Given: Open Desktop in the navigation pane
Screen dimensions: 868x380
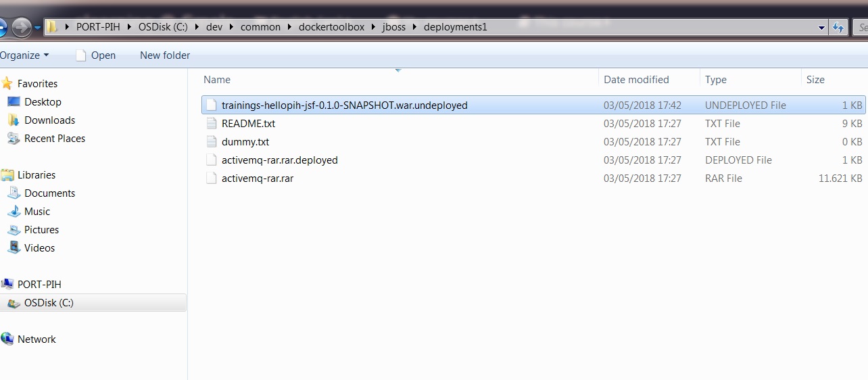Looking at the screenshot, I should click(43, 102).
